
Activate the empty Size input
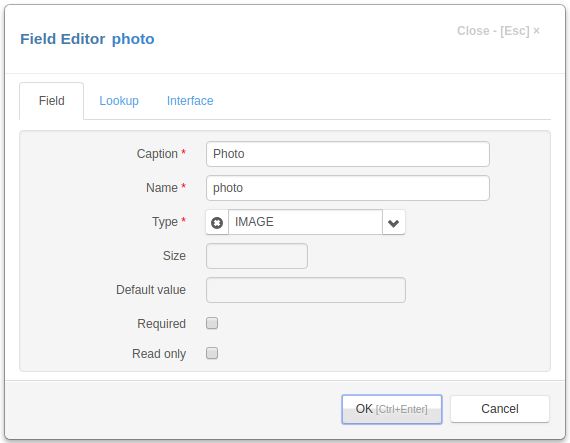tap(257, 256)
